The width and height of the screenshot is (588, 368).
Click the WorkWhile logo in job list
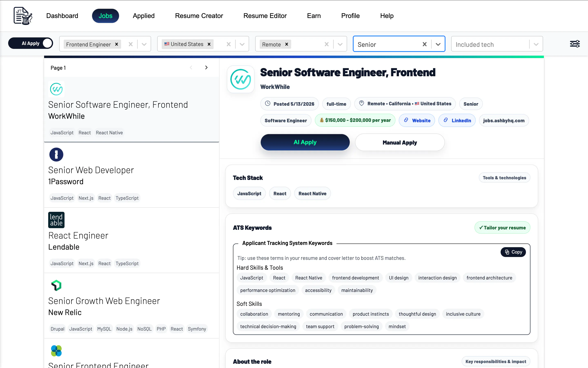tap(56, 89)
